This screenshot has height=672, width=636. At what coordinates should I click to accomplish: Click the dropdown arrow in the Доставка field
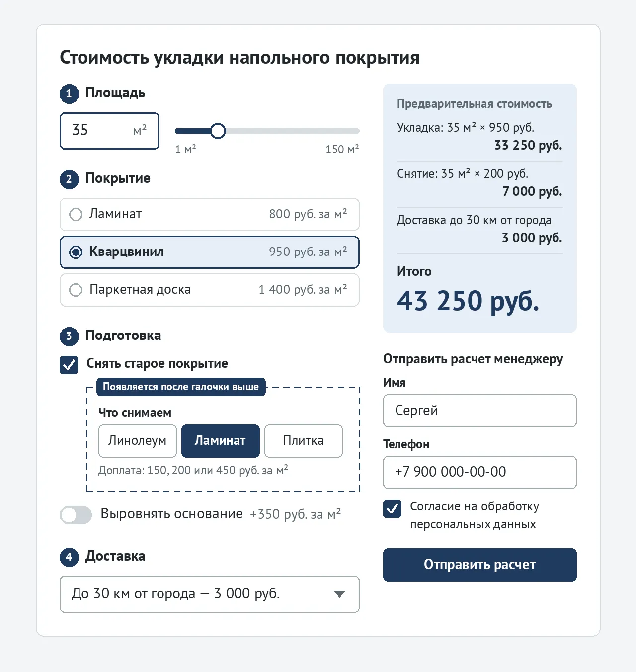tap(339, 594)
